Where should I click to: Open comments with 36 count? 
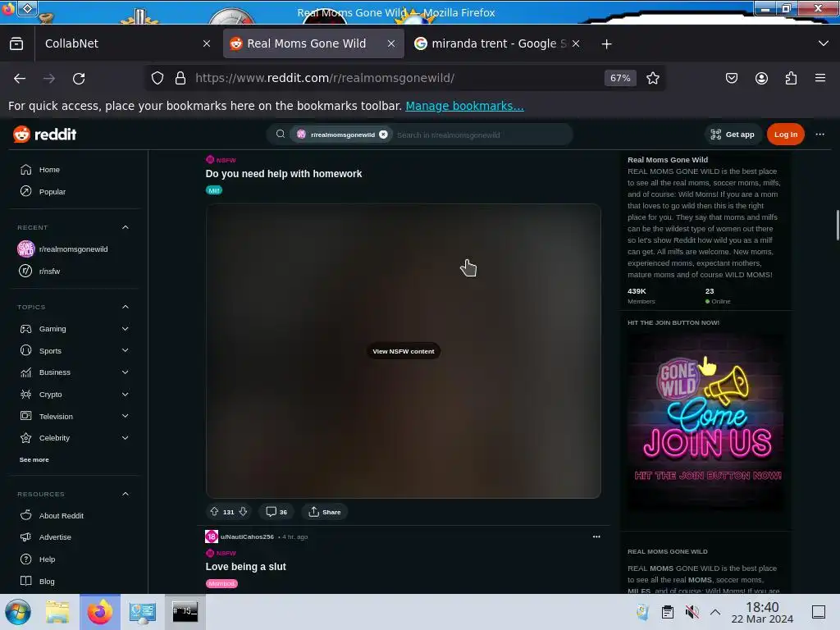[x=276, y=512]
